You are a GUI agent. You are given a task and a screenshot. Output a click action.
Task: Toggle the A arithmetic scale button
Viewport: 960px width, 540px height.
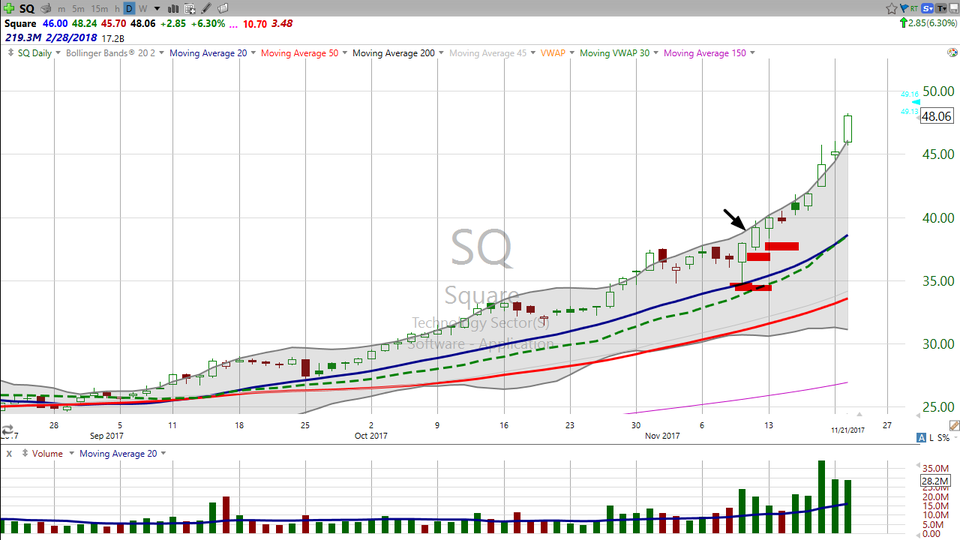tap(921, 437)
